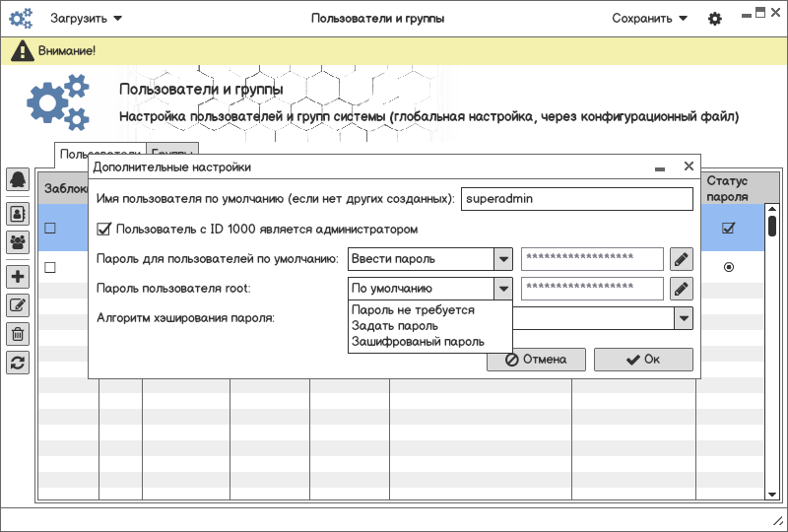Select the 'Задать пароль' option
This screenshot has height=532, width=788.
(395, 326)
